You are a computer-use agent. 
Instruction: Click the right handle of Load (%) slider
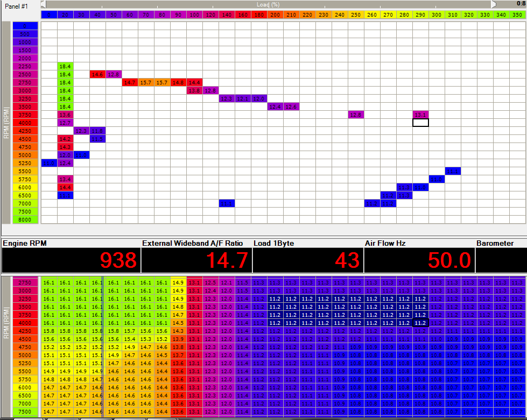point(494,4)
